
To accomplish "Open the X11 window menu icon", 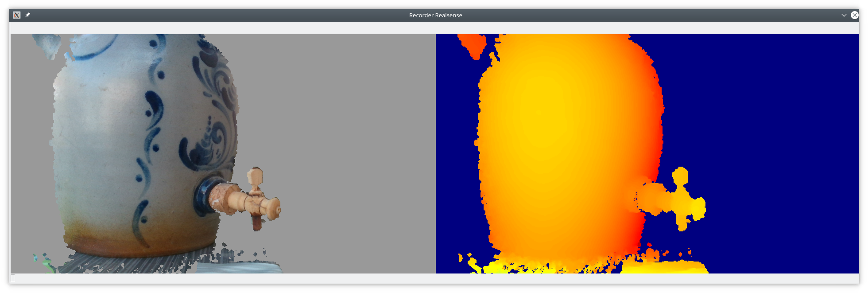I will pos(17,15).
